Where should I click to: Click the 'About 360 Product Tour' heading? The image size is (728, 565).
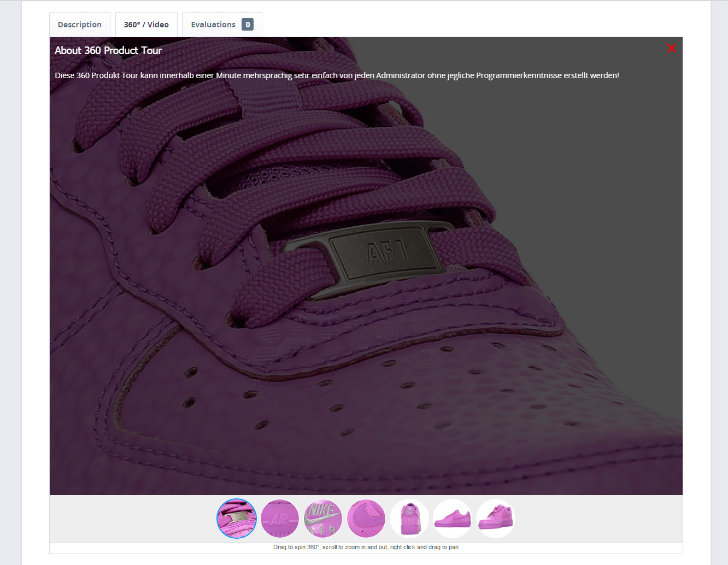[x=108, y=50]
